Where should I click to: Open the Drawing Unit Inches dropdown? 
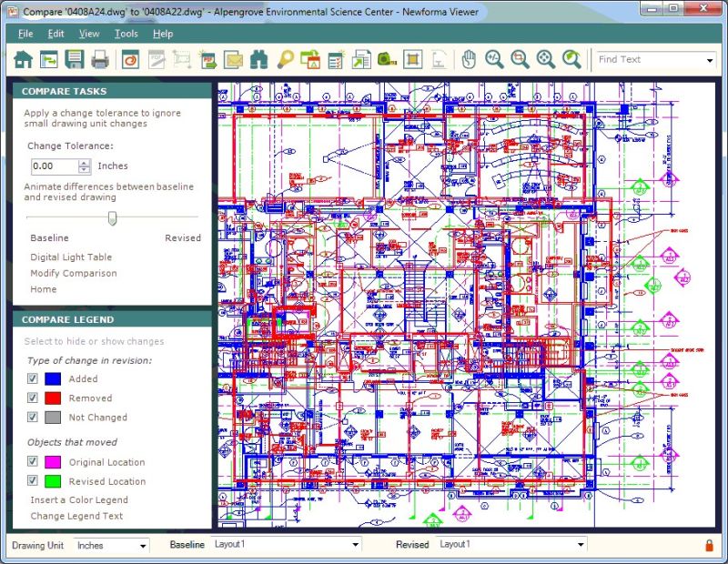pyautogui.click(x=146, y=545)
